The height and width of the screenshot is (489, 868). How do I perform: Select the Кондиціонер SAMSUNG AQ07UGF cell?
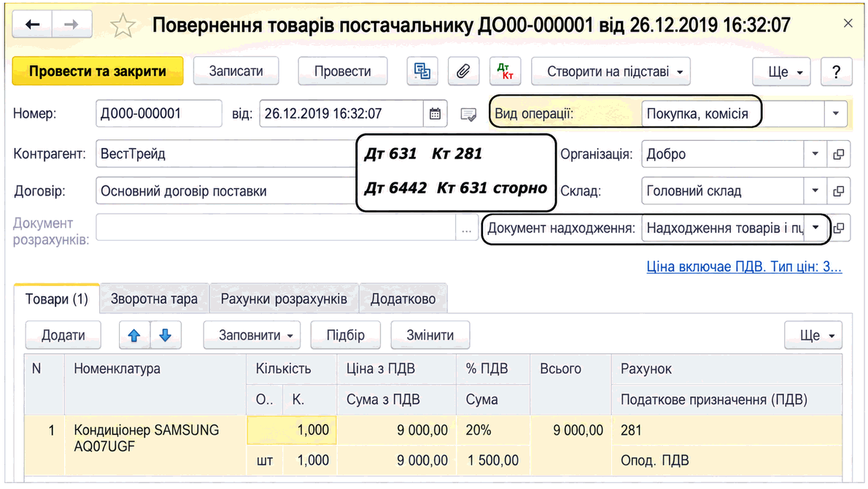click(155, 445)
